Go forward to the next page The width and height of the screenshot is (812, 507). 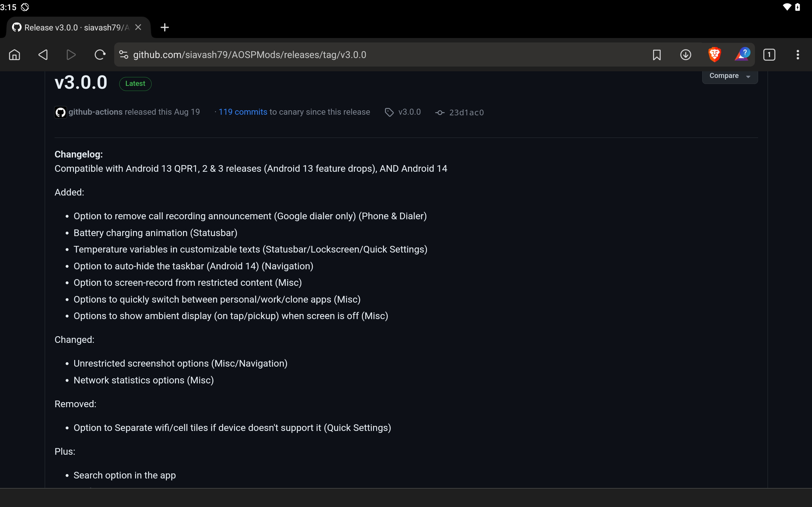[70, 54]
